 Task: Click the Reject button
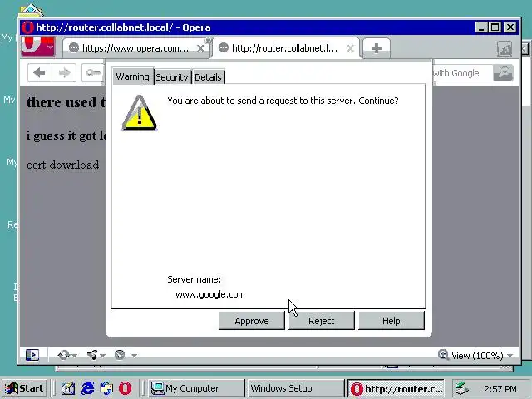[322, 321]
